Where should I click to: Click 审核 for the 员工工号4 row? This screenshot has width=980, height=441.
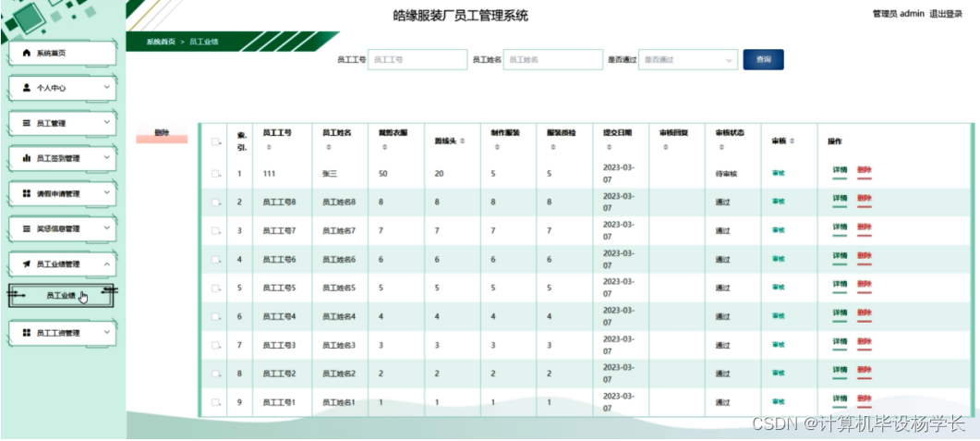tap(778, 316)
